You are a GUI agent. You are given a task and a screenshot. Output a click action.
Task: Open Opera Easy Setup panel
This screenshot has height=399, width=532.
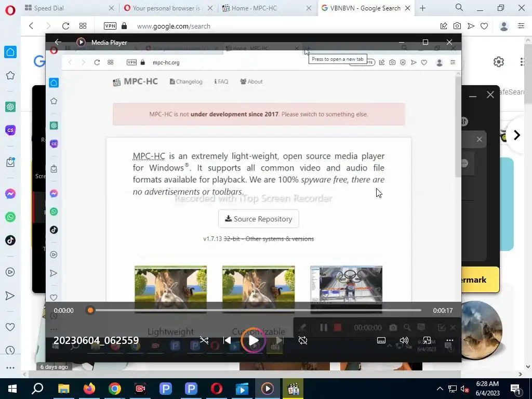tap(521, 26)
